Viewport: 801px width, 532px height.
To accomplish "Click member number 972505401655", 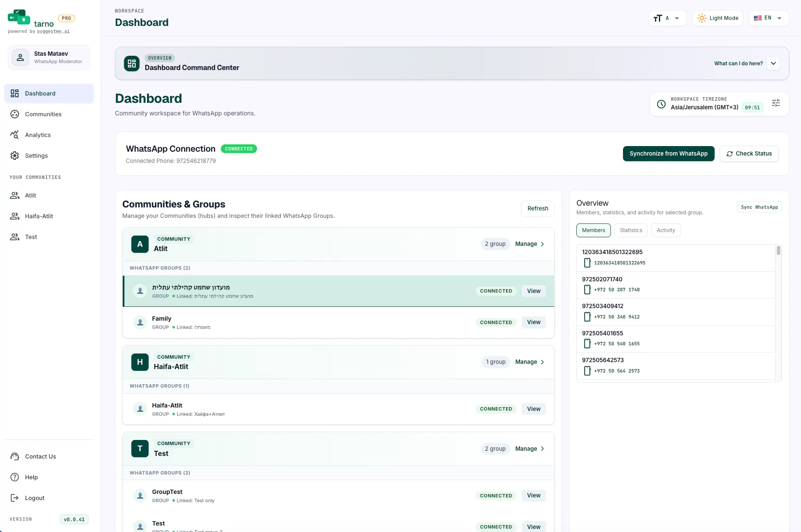I will point(602,333).
